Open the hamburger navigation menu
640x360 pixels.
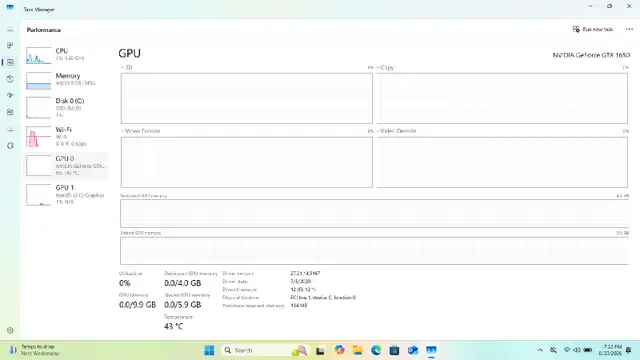10,29
